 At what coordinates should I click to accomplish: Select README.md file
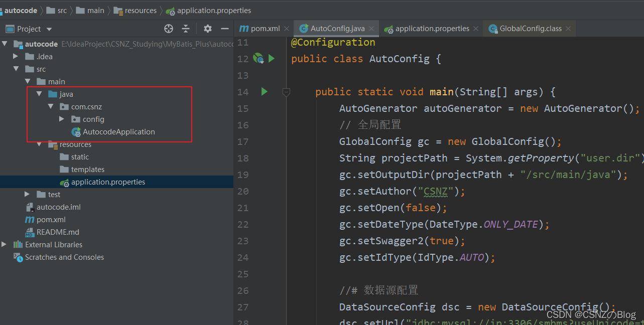click(x=58, y=232)
